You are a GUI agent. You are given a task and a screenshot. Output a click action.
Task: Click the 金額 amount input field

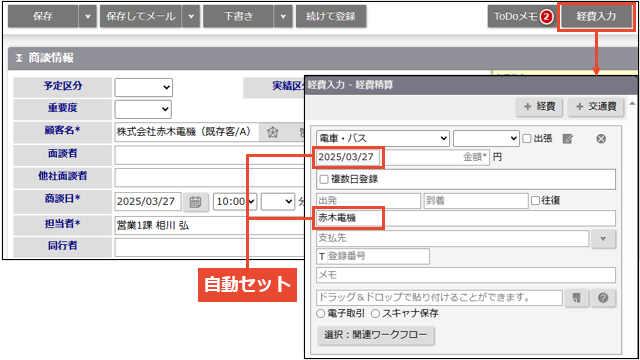point(437,157)
